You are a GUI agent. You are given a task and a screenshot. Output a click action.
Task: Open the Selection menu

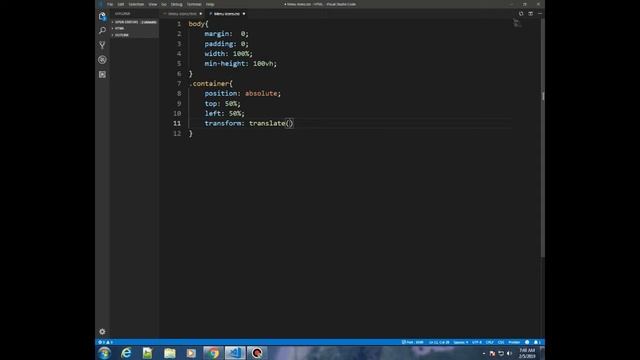(x=136, y=4)
